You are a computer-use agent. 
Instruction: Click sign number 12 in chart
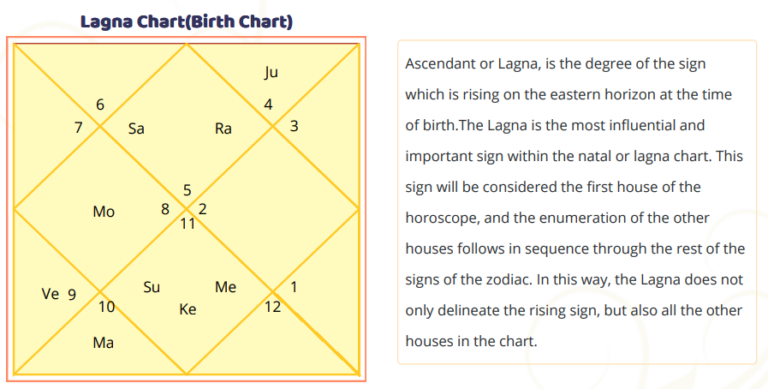pos(273,307)
